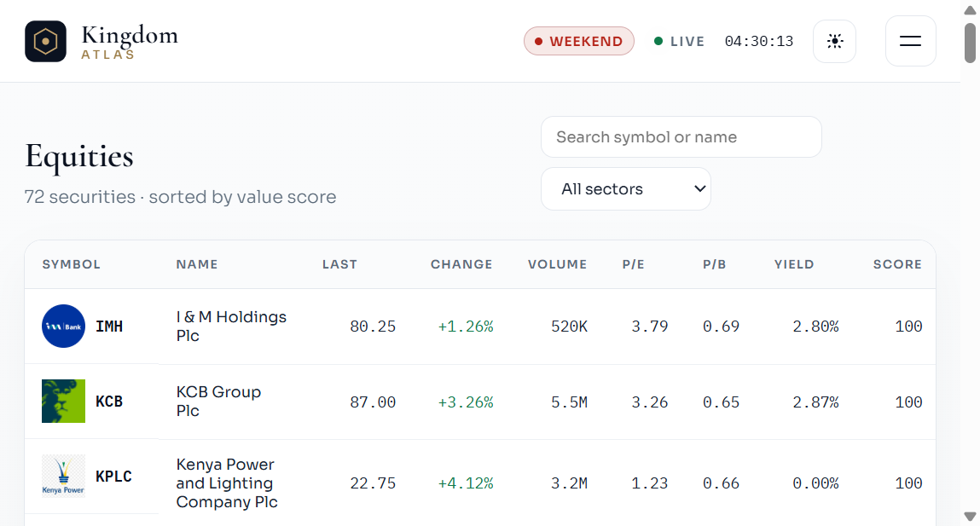Image resolution: width=980 pixels, height=526 pixels.
Task: Sort by the P/E column header
Action: click(x=633, y=264)
